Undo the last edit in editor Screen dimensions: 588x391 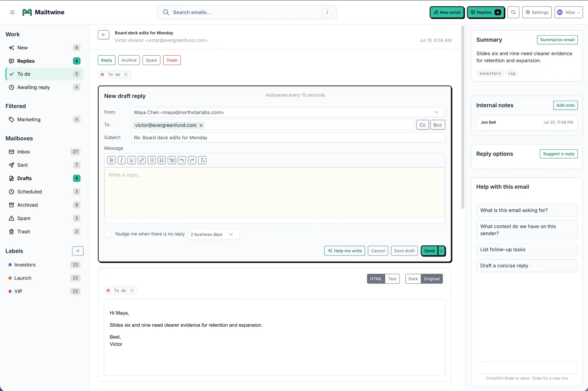182,160
